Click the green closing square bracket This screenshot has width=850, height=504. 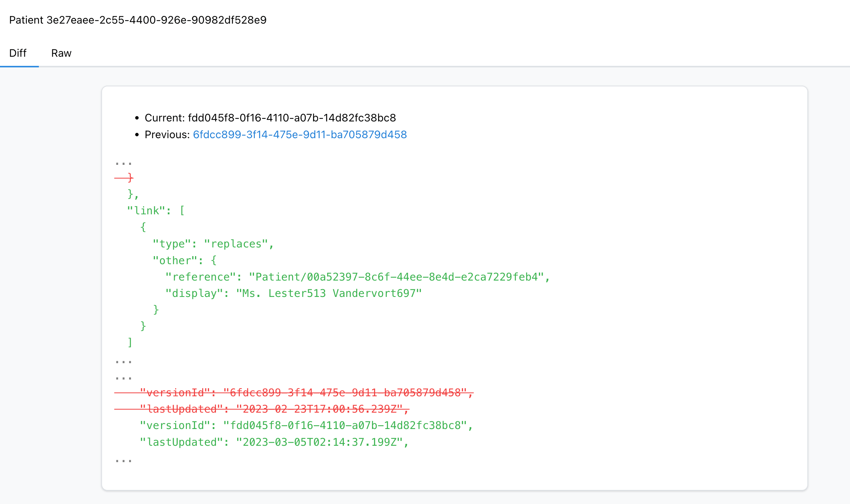tap(130, 343)
